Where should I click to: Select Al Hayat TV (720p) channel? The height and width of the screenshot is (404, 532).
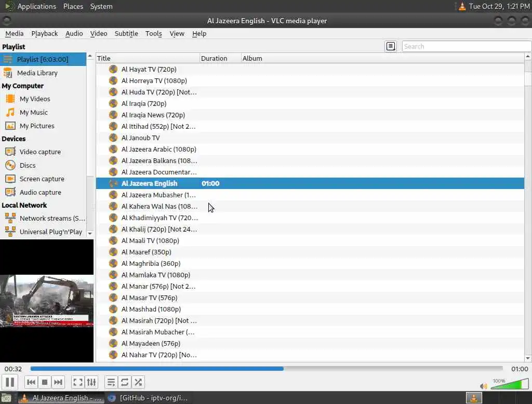click(x=310, y=69)
